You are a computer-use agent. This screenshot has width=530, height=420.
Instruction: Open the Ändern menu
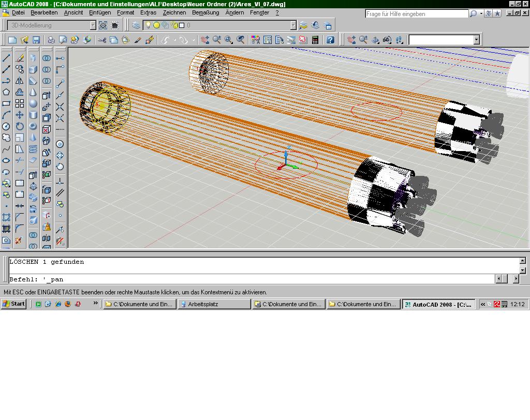point(234,12)
